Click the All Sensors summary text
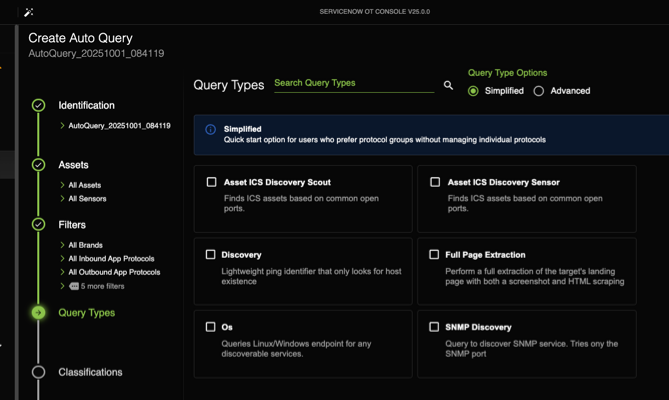Screen dimensions: 669x400 pyautogui.click(x=87, y=198)
